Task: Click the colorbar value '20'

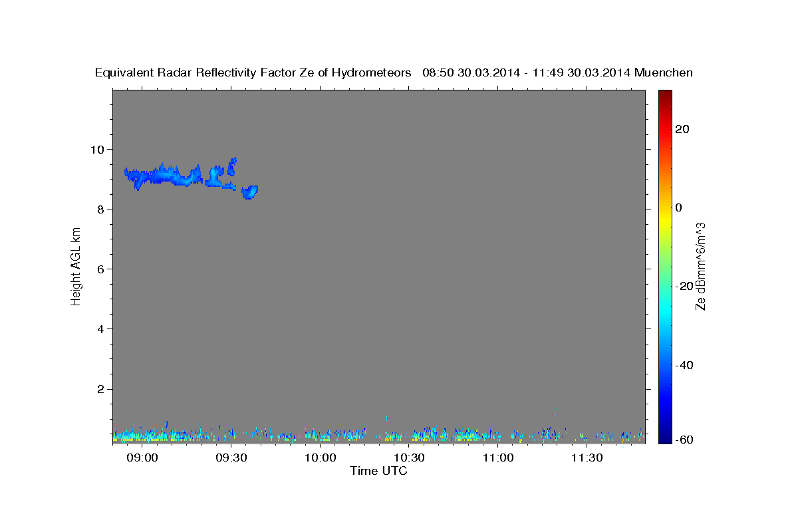Action: pos(682,129)
